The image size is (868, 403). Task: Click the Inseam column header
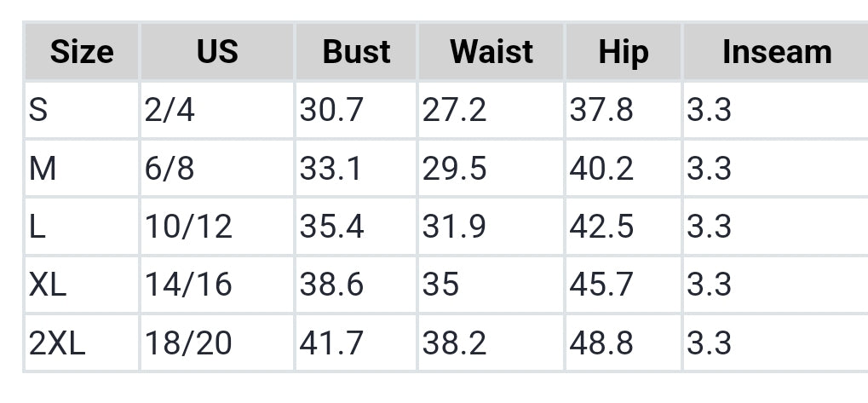[x=776, y=52]
